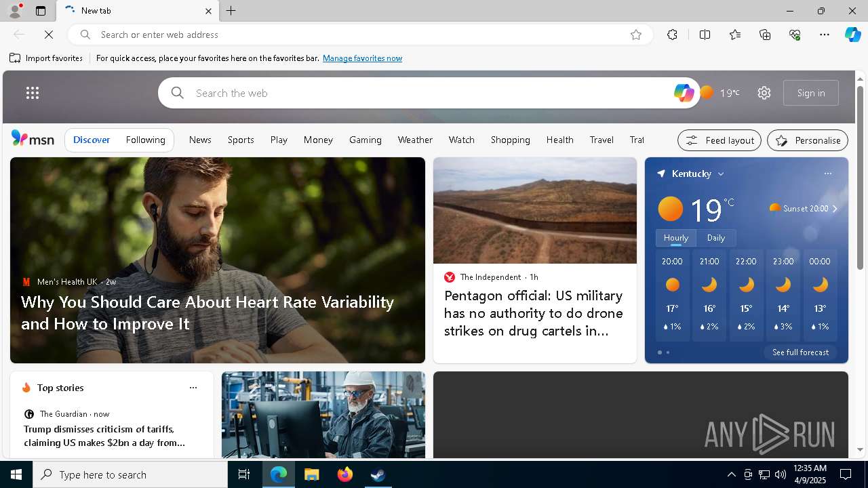This screenshot has width=868, height=488.
Task: Focus the Search the web field
Action: 431,93
